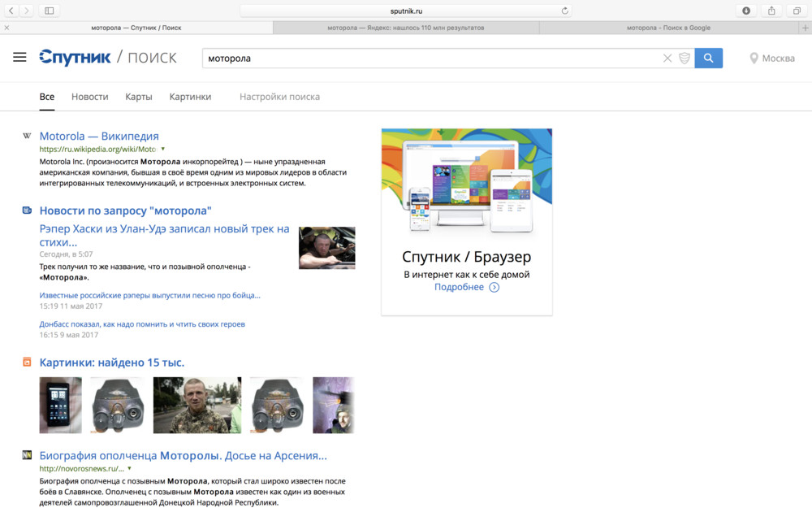Click the date Сегодня, в 5:07

[x=67, y=254]
